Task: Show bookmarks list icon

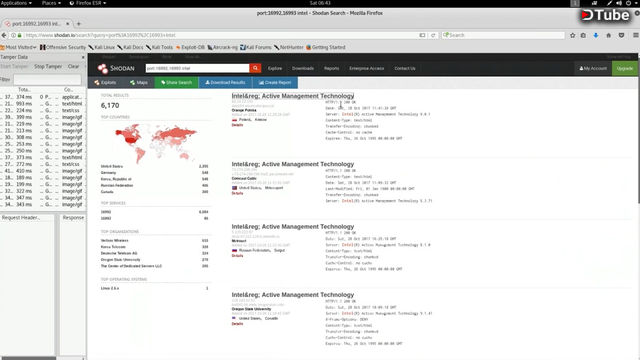Action: point(583,36)
